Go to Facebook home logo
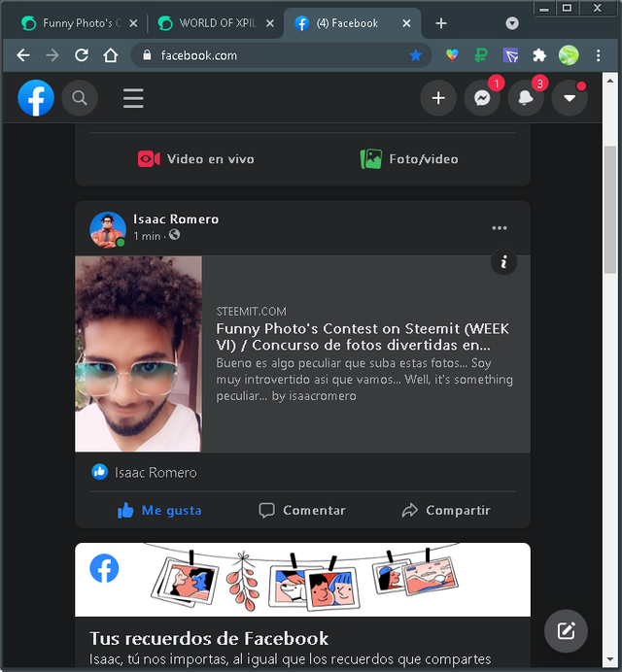Viewport: 622px width, 672px height. click(x=36, y=98)
